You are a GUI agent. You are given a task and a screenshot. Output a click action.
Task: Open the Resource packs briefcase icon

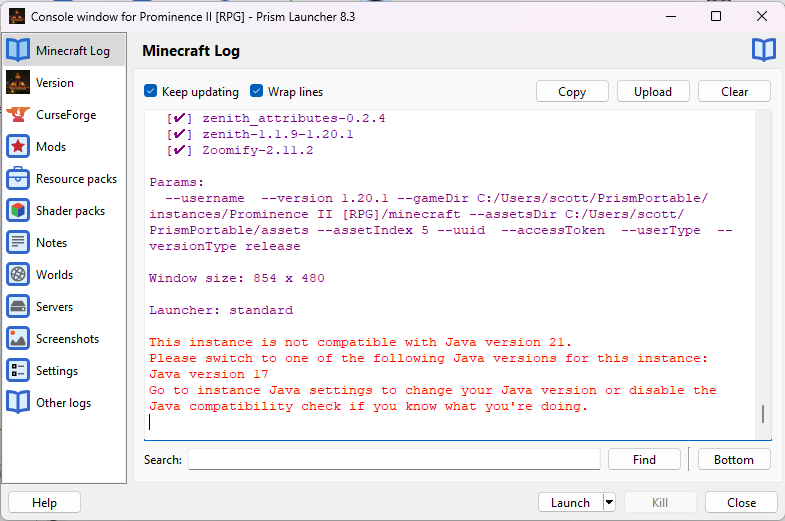tap(18, 179)
